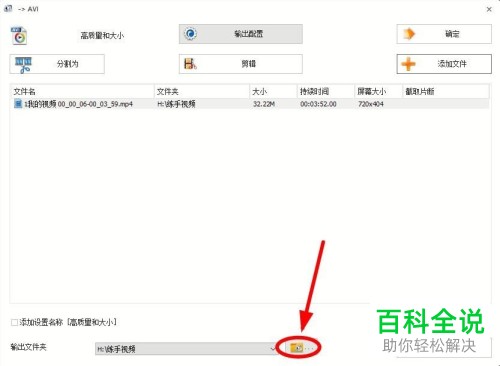Expand the 输出文件夹 dropdown
Viewport: 500px width, 366px height.
tap(272, 349)
